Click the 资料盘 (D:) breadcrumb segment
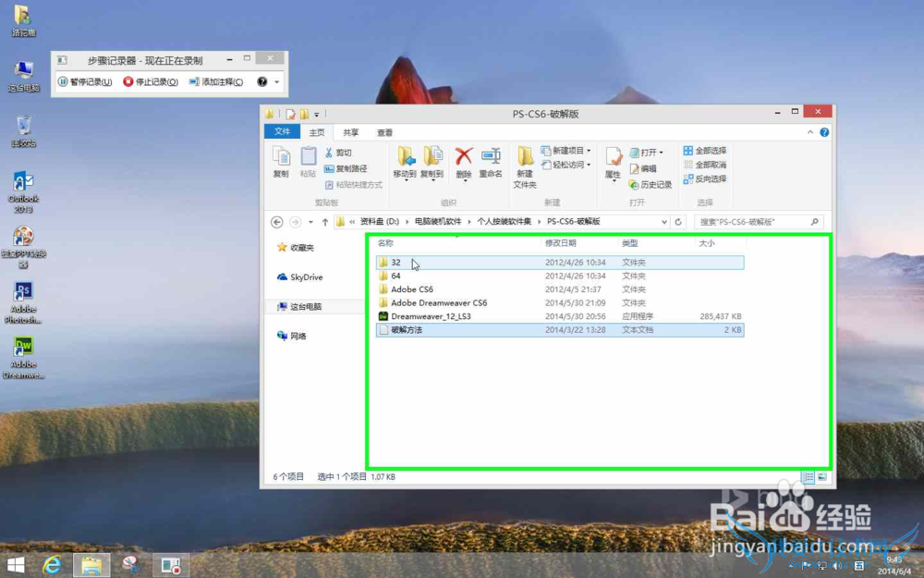Image resolution: width=924 pixels, height=578 pixels. (380, 222)
